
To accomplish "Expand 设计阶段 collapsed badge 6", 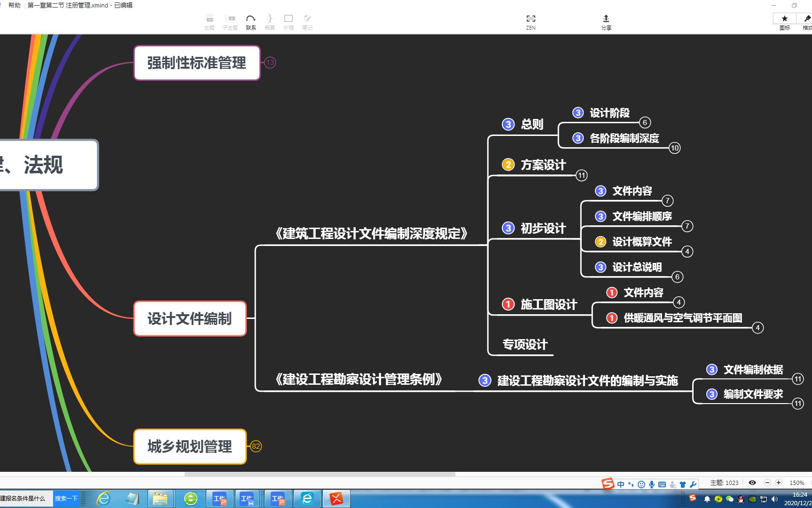I will (x=645, y=123).
